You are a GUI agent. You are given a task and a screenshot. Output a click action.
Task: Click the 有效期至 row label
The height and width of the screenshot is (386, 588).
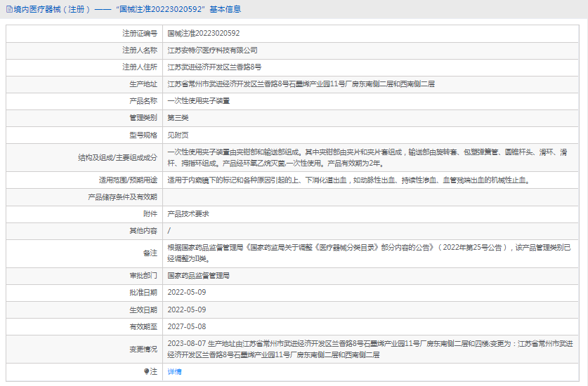143,326
